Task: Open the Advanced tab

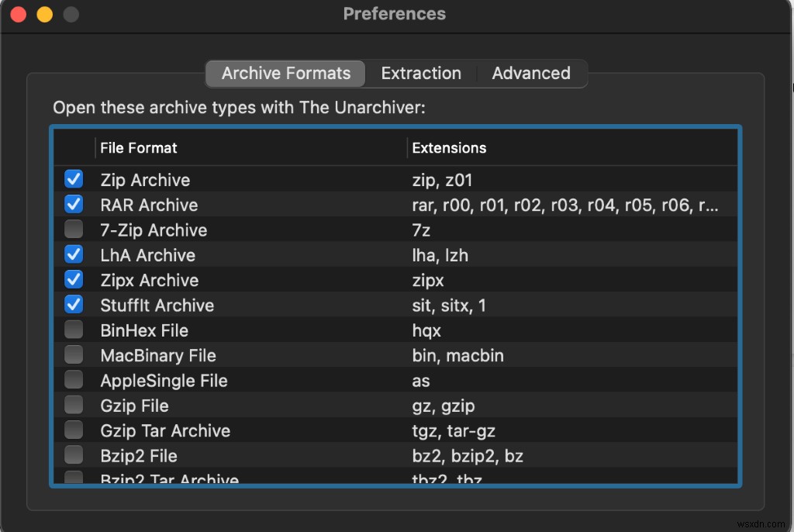Action: (531, 74)
